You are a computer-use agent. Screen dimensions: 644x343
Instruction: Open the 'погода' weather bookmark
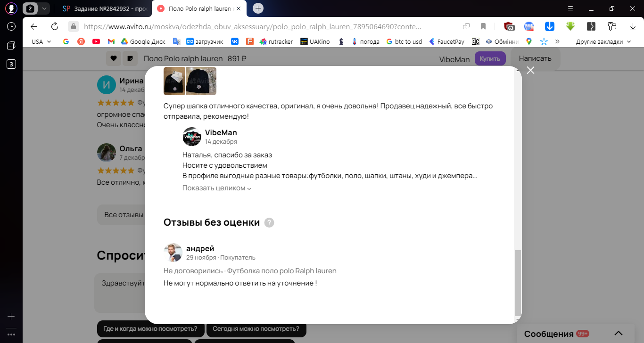pyautogui.click(x=365, y=41)
